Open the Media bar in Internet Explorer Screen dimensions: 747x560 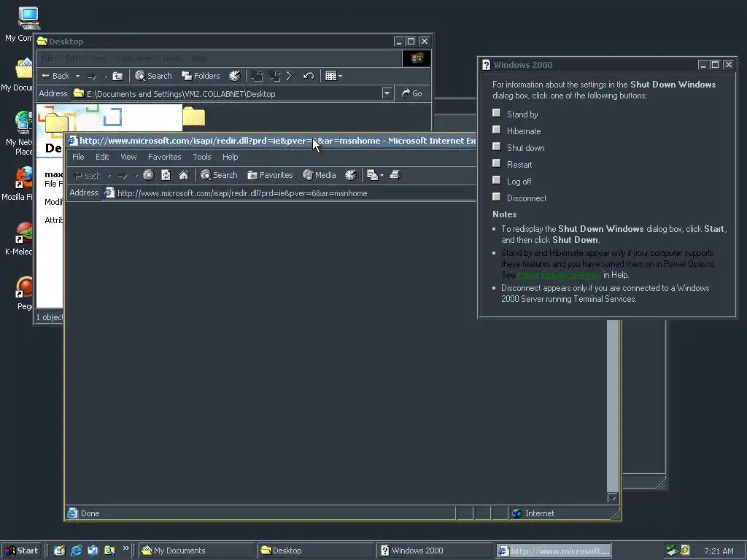(320, 175)
